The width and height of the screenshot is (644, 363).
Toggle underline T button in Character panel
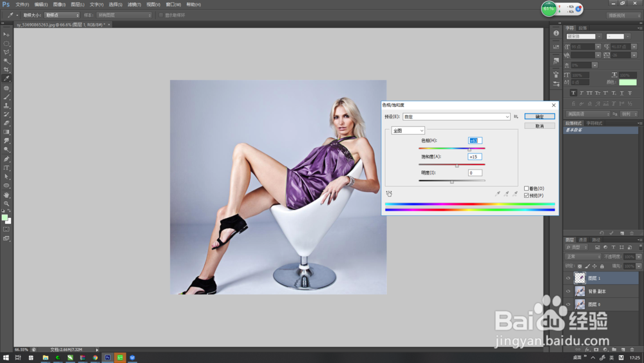pos(622,93)
